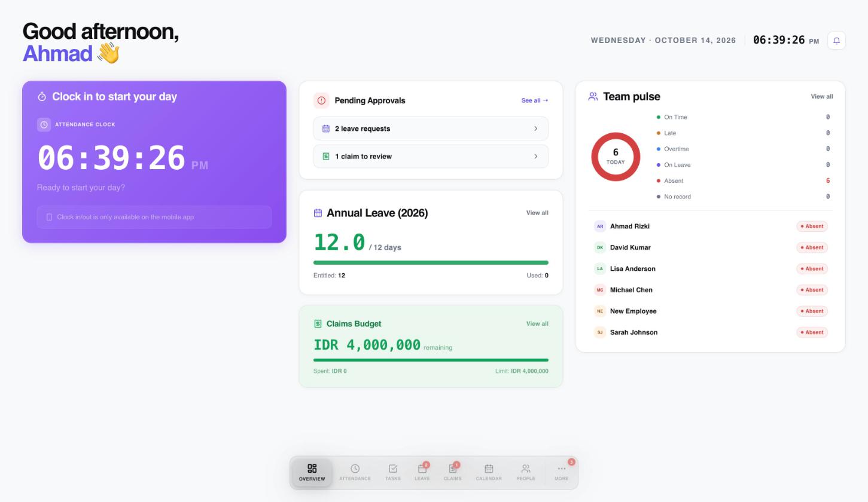Click the Absent legend entry

point(744,180)
